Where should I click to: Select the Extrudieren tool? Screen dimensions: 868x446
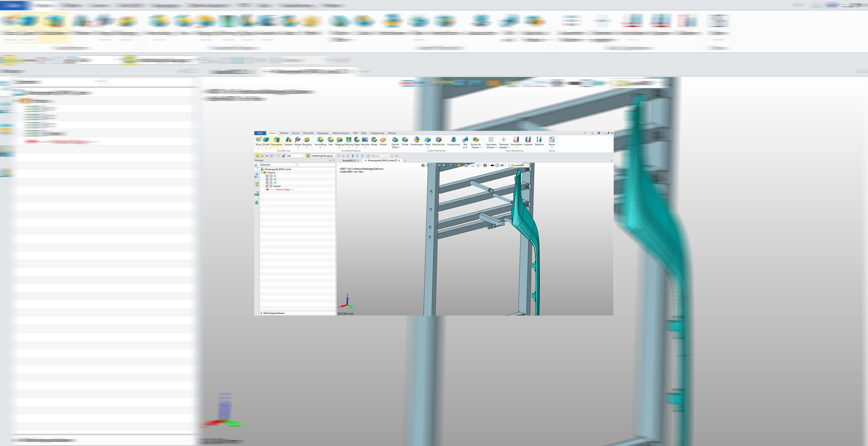click(276, 141)
